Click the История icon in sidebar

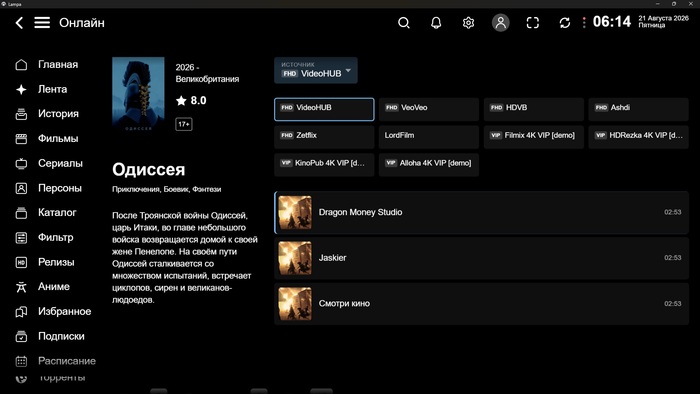(21, 114)
